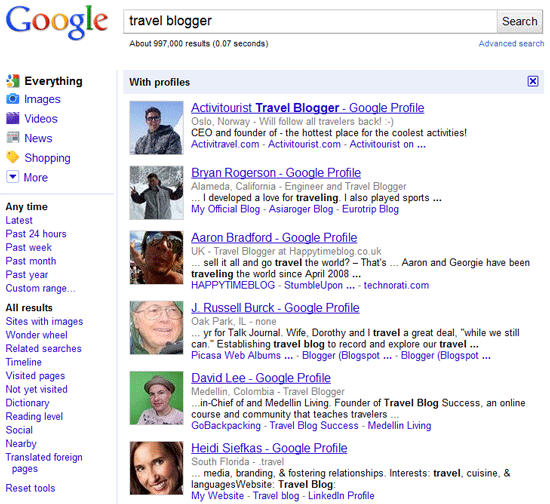Select All results option
This screenshot has width=550, height=504.
[29, 308]
